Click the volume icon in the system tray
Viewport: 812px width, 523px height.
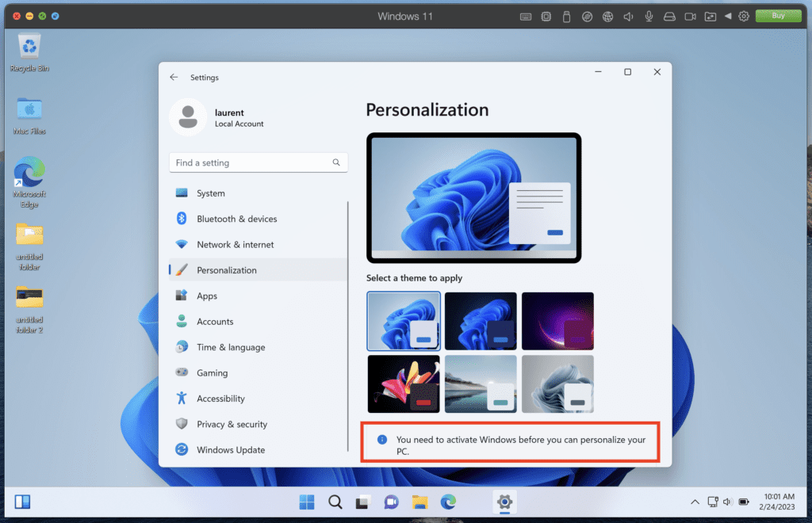(727, 502)
